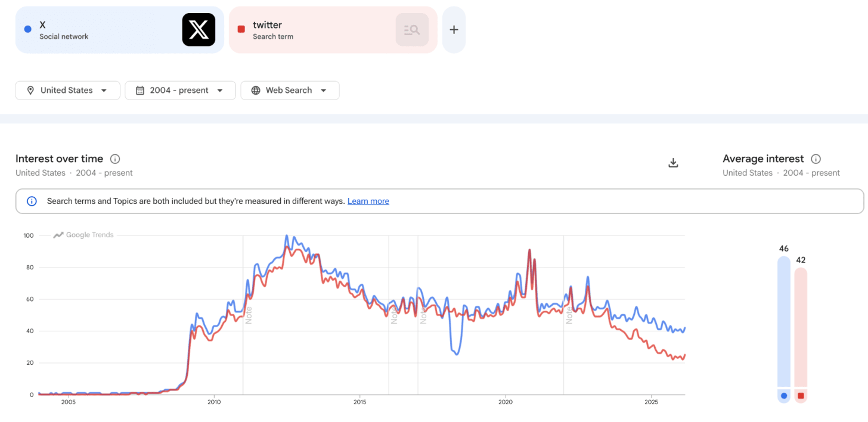Click the Note marker near 2011 on chart
Screen dimensions: 868x422
249,315
